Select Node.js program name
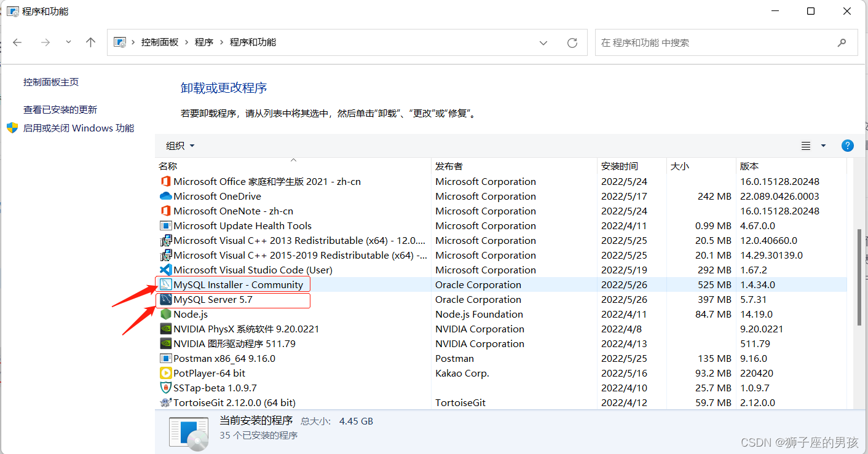 coord(191,314)
